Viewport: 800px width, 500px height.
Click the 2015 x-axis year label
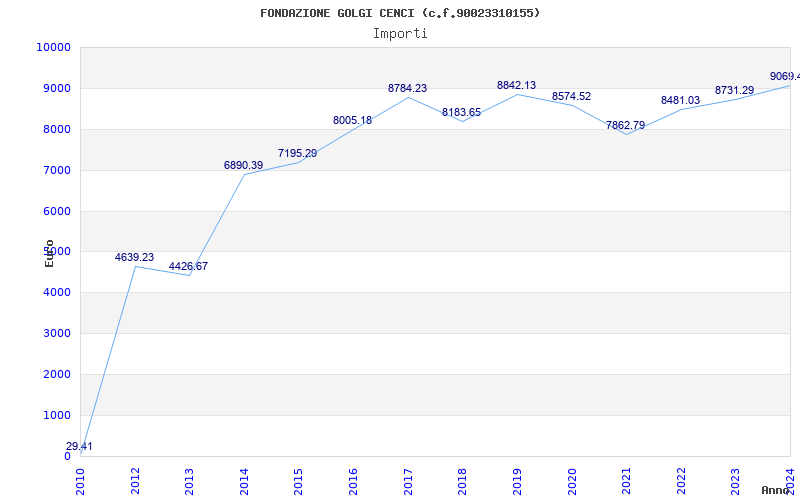[x=298, y=482]
